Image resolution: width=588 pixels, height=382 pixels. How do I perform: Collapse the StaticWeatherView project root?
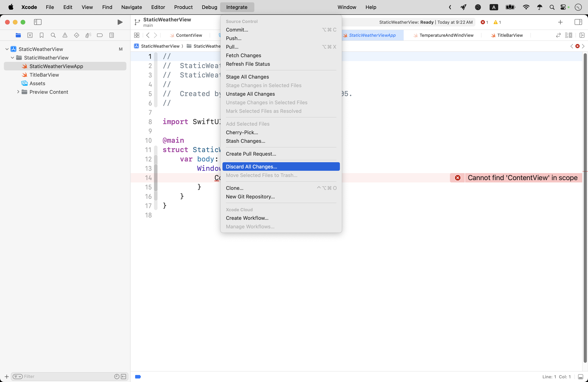(x=7, y=49)
